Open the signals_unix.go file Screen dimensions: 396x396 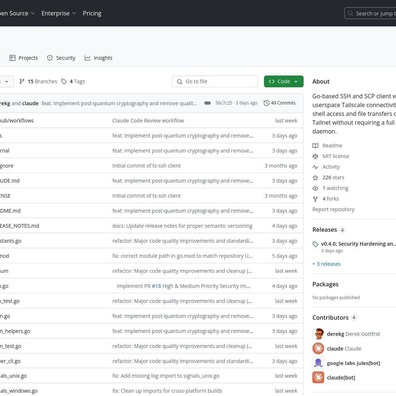click(x=13, y=376)
